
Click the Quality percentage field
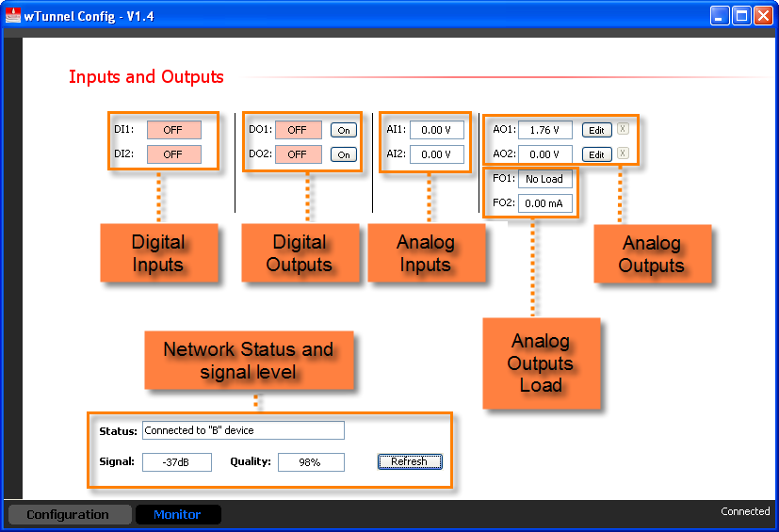coord(311,462)
